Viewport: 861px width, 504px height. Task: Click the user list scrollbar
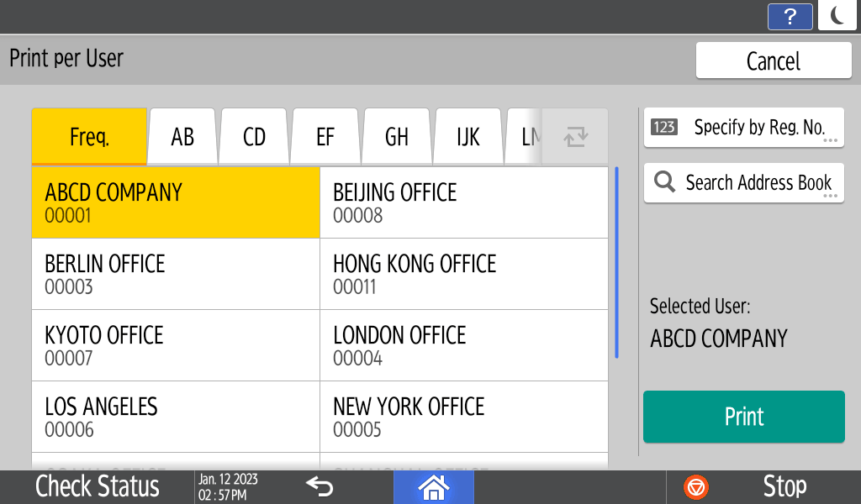(616, 262)
